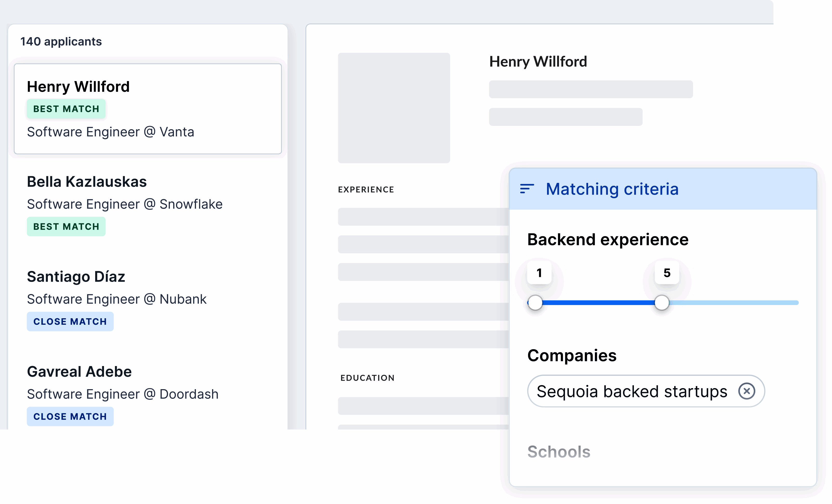This screenshot has width=832, height=504.
Task: Click the Matching criteria panel header
Action: click(612, 189)
